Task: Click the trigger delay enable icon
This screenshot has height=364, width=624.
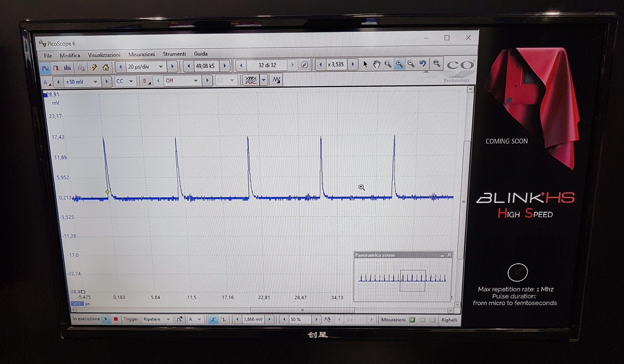Action: point(327,320)
